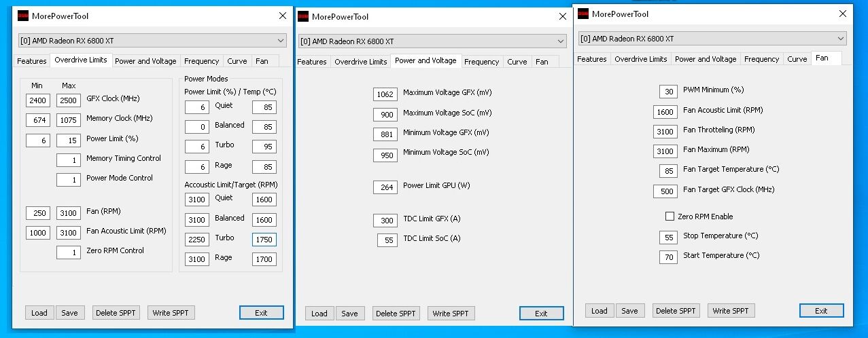
Task: Click the Turbo acoustic target field 1750
Action: pos(264,240)
